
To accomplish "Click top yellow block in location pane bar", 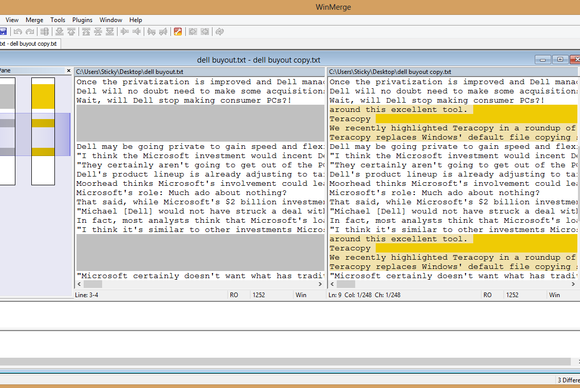I will (43, 97).
